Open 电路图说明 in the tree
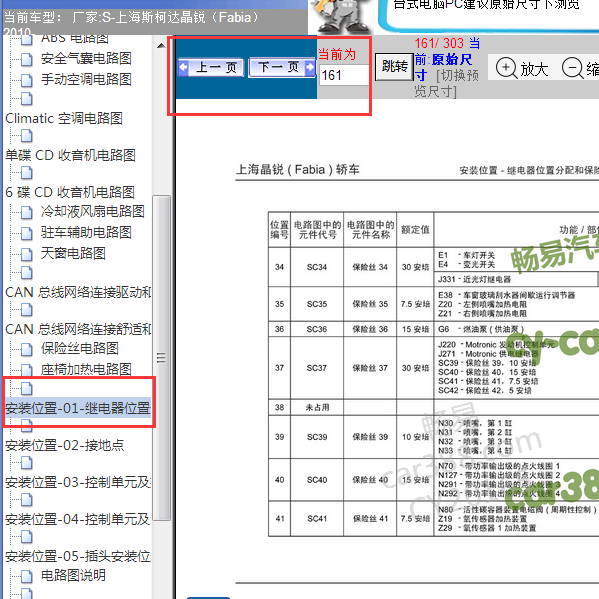This screenshot has height=599, width=599. (x=73, y=575)
